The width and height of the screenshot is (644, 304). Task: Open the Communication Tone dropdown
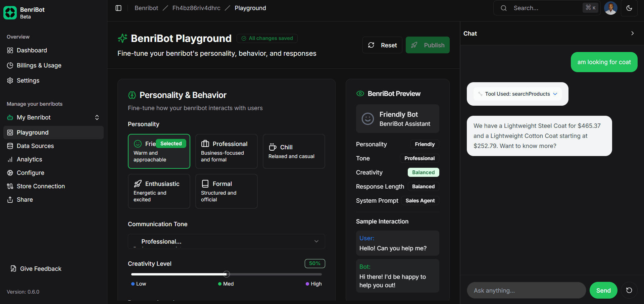click(x=226, y=241)
